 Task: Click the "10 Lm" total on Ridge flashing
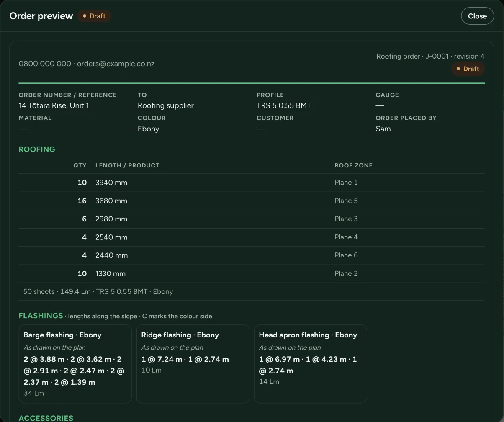coord(151,370)
